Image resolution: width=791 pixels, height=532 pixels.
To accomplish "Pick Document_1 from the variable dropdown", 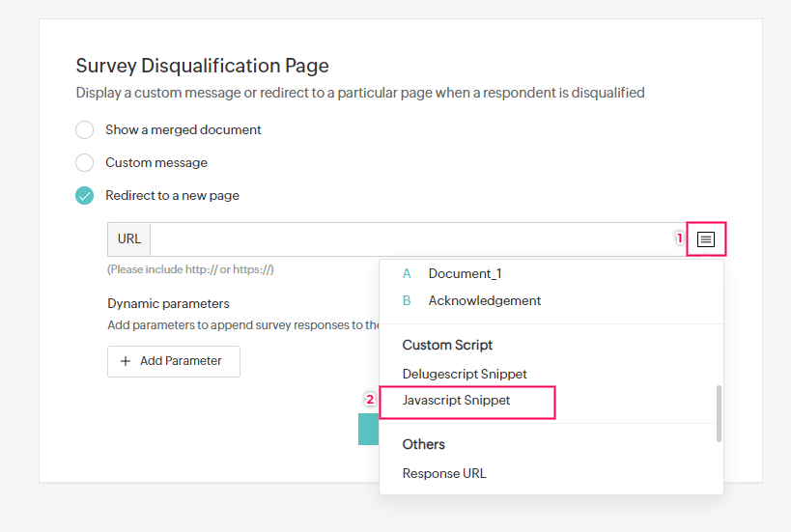I will pyautogui.click(x=465, y=274).
